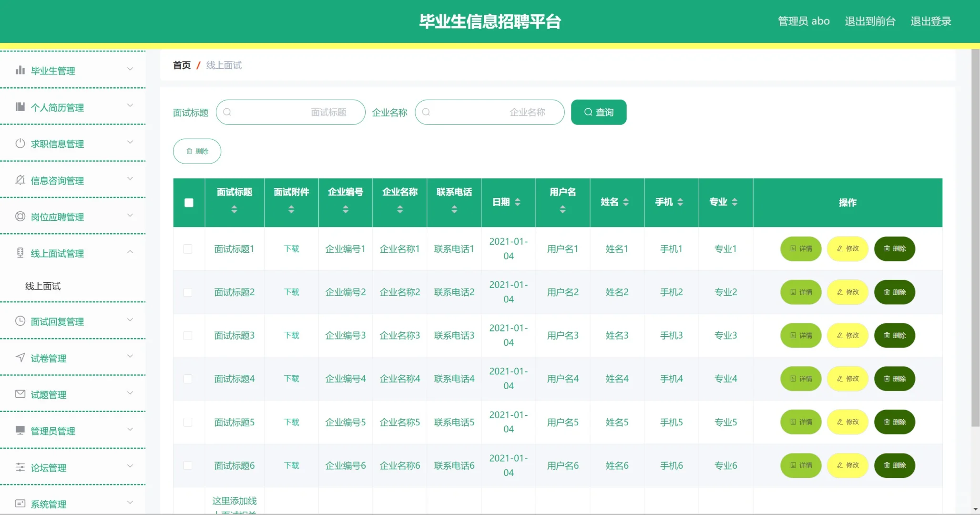Click the 信息咨询管理 bell icon

click(20, 180)
